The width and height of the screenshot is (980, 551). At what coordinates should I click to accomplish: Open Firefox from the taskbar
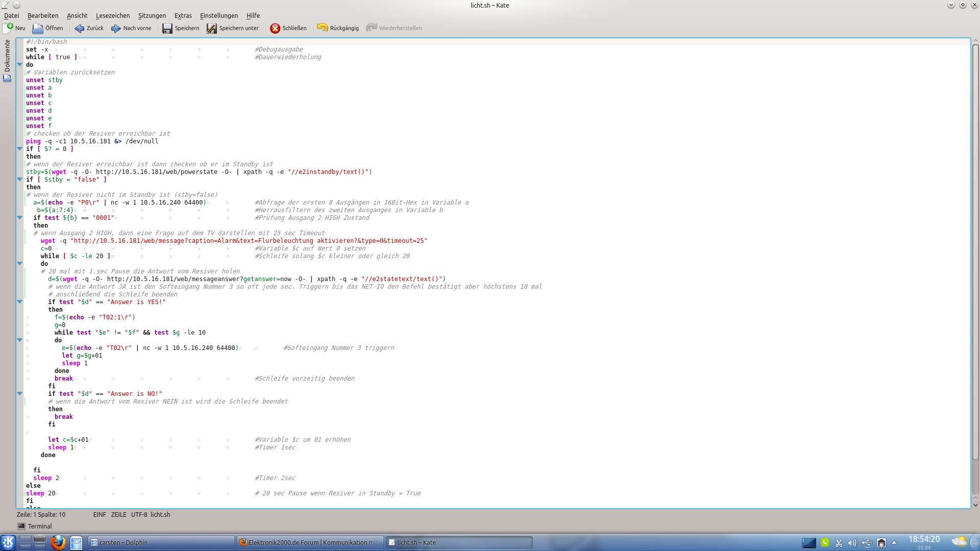point(58,542)
